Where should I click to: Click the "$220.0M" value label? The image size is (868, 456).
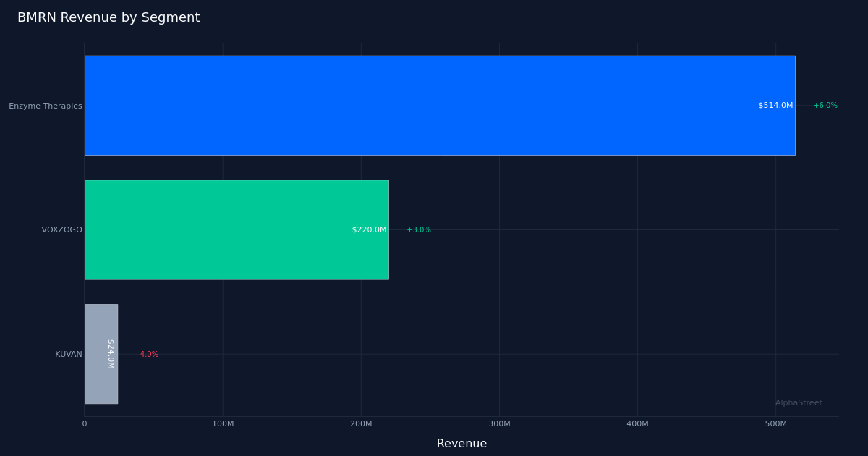coord(369,230)
